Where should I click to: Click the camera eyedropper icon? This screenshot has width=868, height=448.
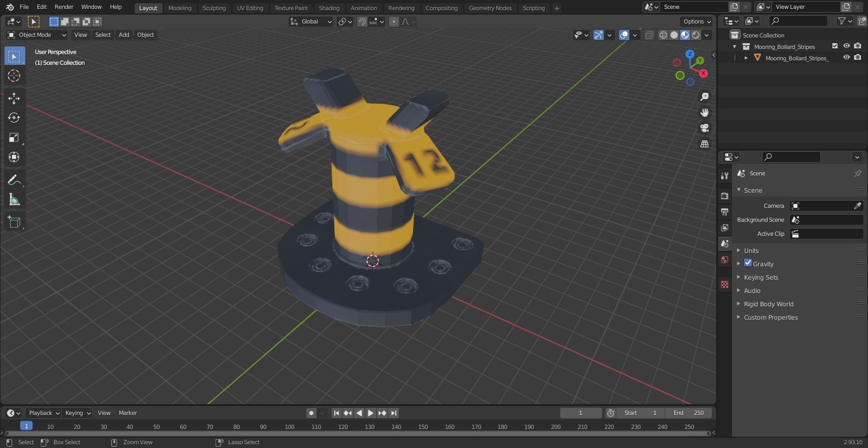click(x=857, y=206)
